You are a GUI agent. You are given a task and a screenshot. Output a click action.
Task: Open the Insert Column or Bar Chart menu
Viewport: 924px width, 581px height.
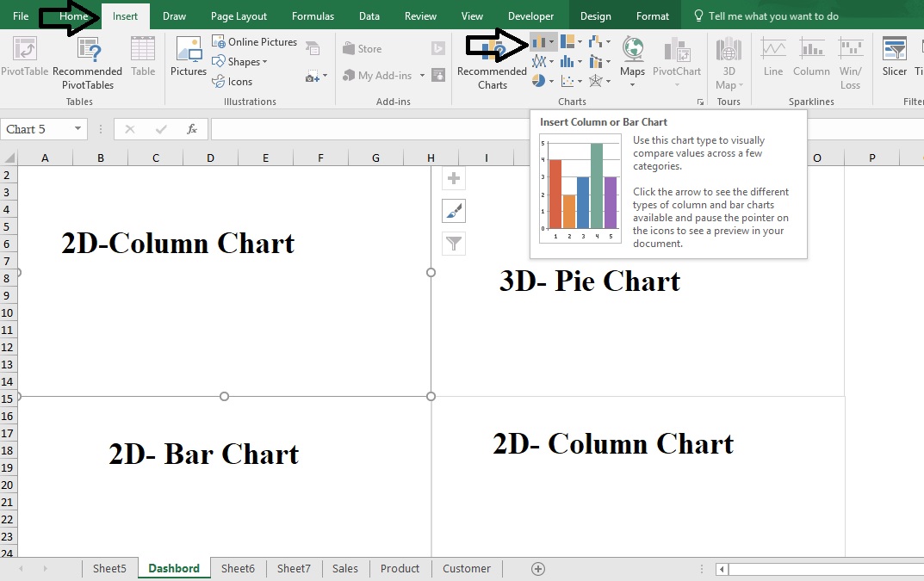pyautogui.click(x=543, y=42)
